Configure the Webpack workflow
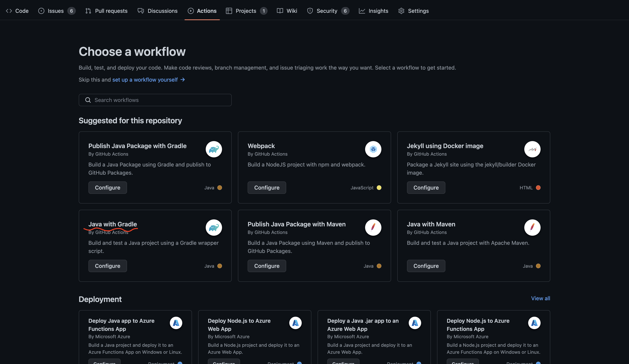Image resolution: width=629 pixels, height=364 pixels. (x=267, y=188)
